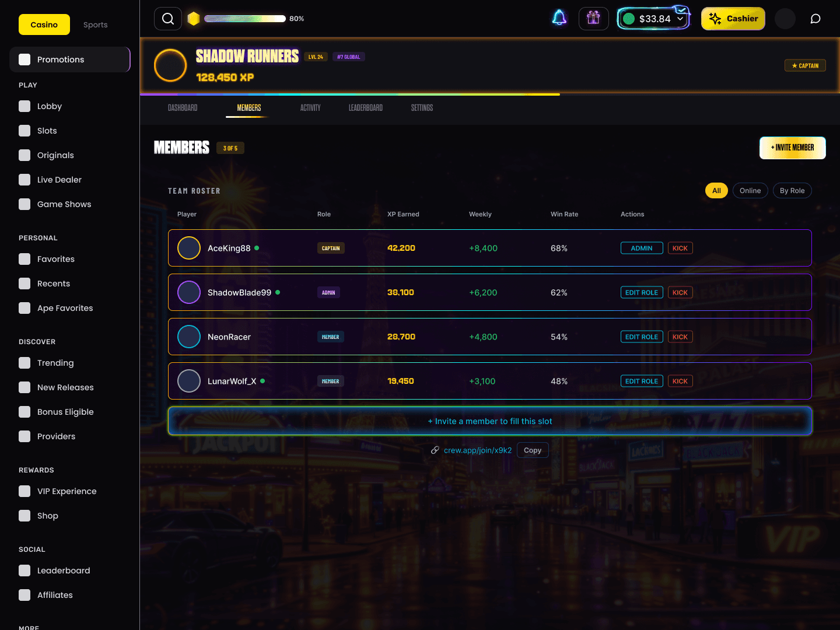
Task: Edit role for ShadowBlade99
Action: click(642, 292)
